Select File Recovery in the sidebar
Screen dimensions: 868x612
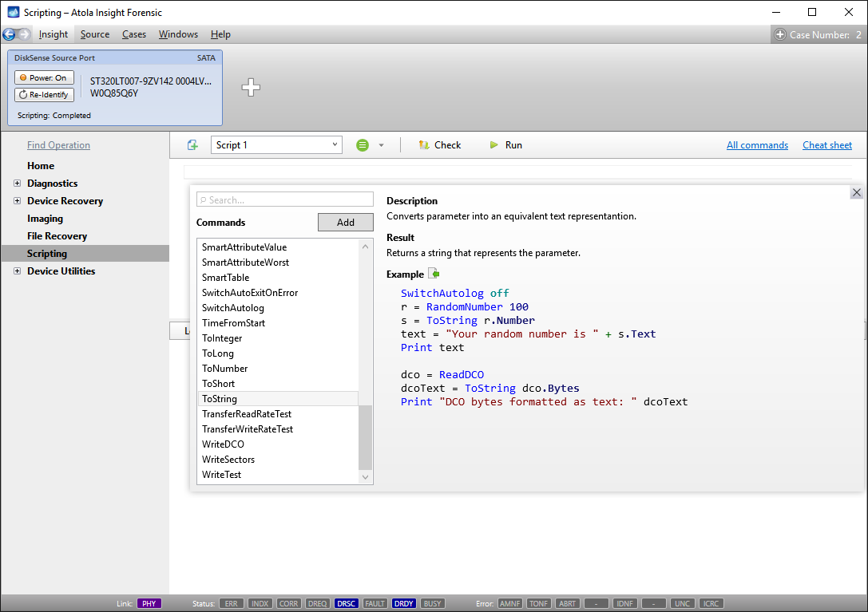coord(57,235)
